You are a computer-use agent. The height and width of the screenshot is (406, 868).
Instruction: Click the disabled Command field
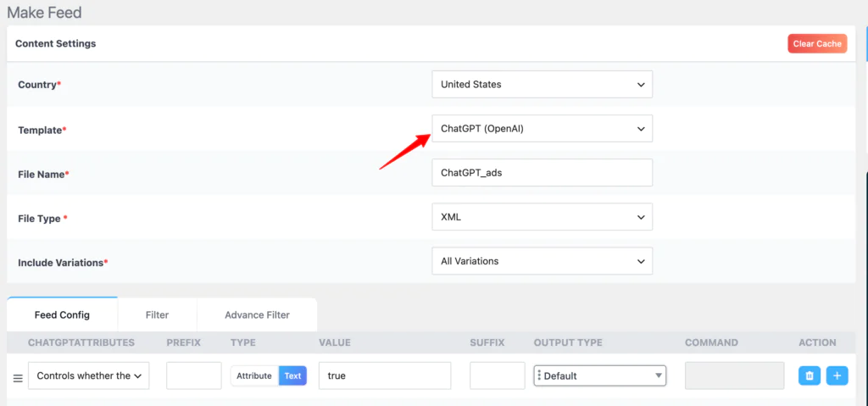tap(735, 375)
